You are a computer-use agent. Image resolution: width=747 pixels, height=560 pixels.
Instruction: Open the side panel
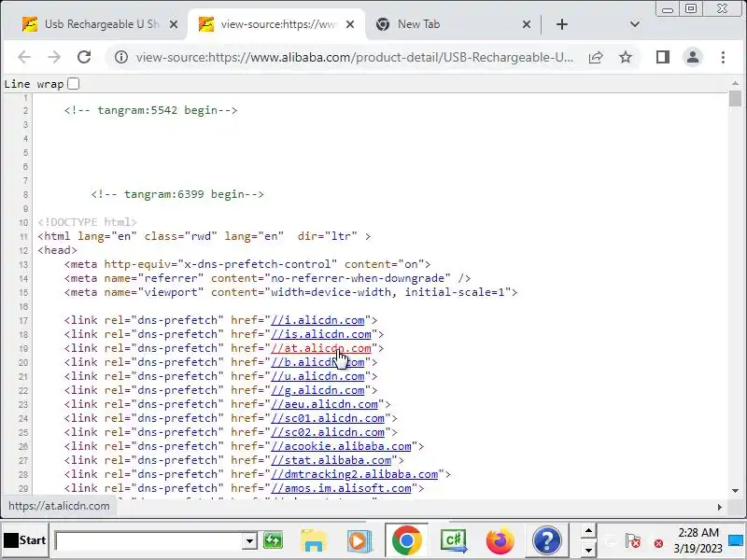pyautogui.click(x=663, y=57)
